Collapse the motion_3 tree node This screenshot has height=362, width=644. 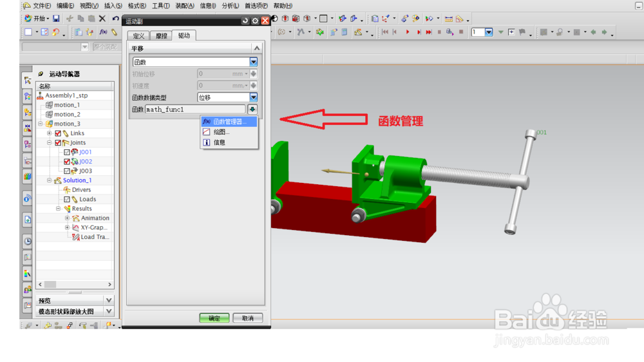[40, 124]
